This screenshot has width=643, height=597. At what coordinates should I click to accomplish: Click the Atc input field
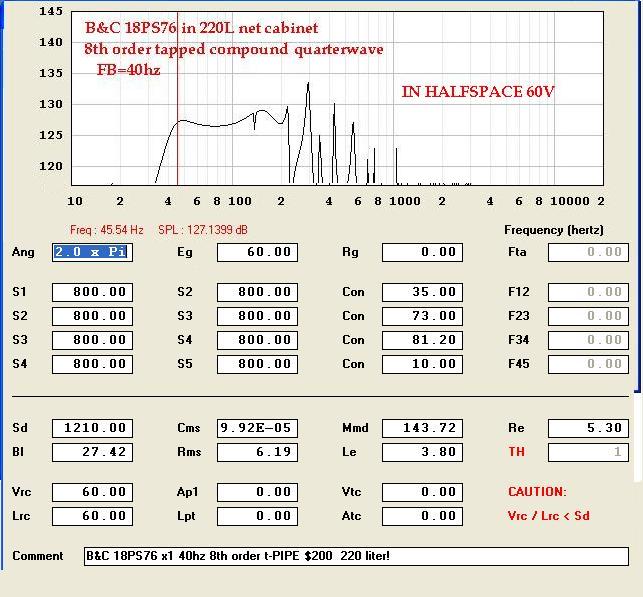(x=422, y=516)
